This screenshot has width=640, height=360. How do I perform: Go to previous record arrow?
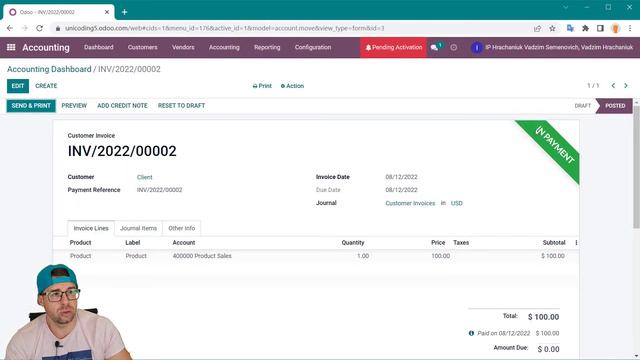tap(613, 86)
